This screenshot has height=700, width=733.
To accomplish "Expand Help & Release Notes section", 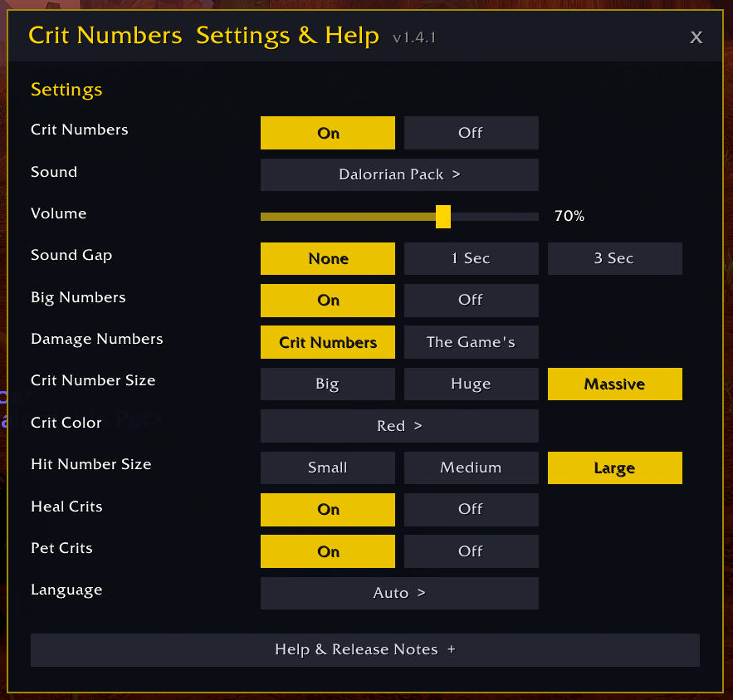I will (365, 650).
